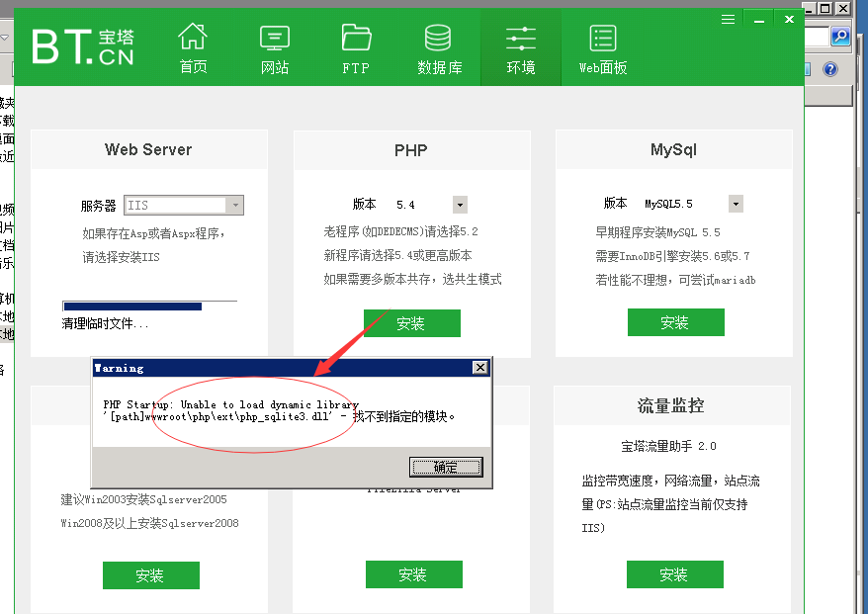Close the BT panel window
This screenshot has width=868, height=614.
(789, 20)
